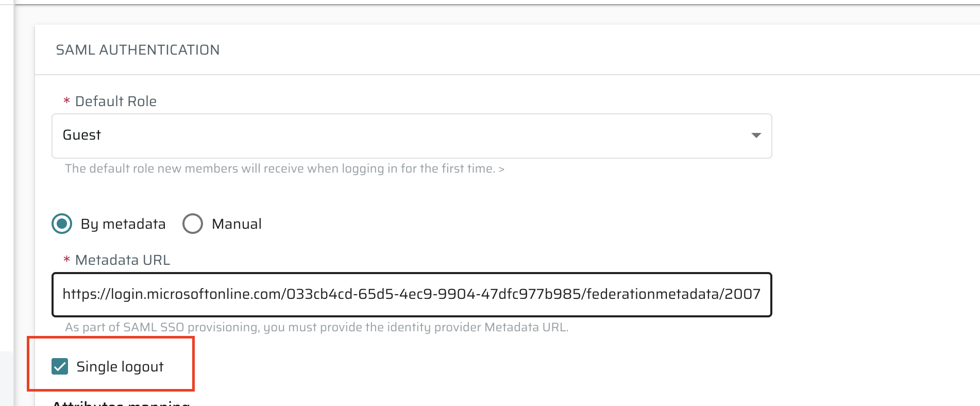This screenshot has width=980, height=406.
Task: Select the By metadata radio button
Action: pos(62,224)
